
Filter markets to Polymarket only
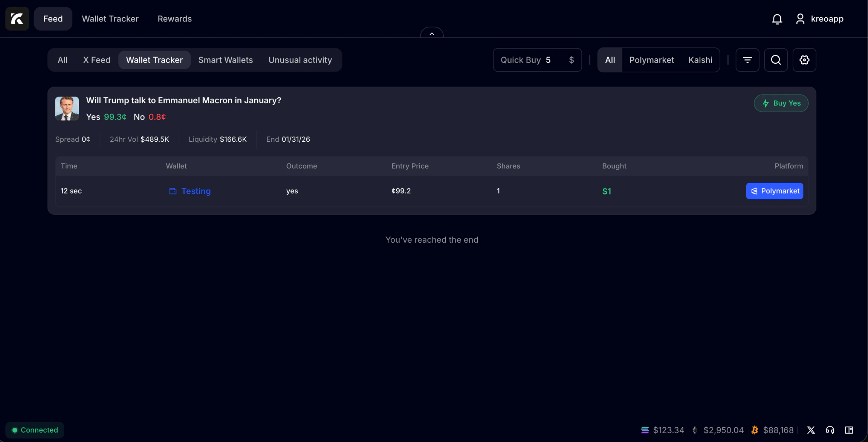(x=651, y=60)
